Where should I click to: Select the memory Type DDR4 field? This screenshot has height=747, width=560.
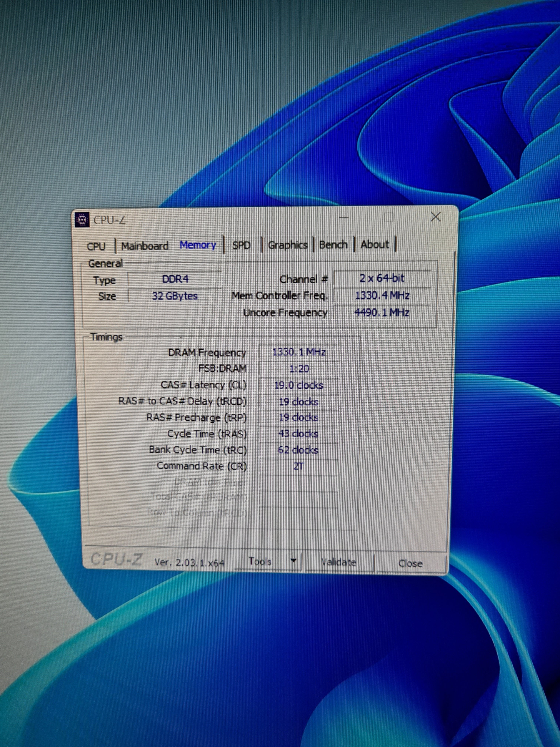pos(175,279)
